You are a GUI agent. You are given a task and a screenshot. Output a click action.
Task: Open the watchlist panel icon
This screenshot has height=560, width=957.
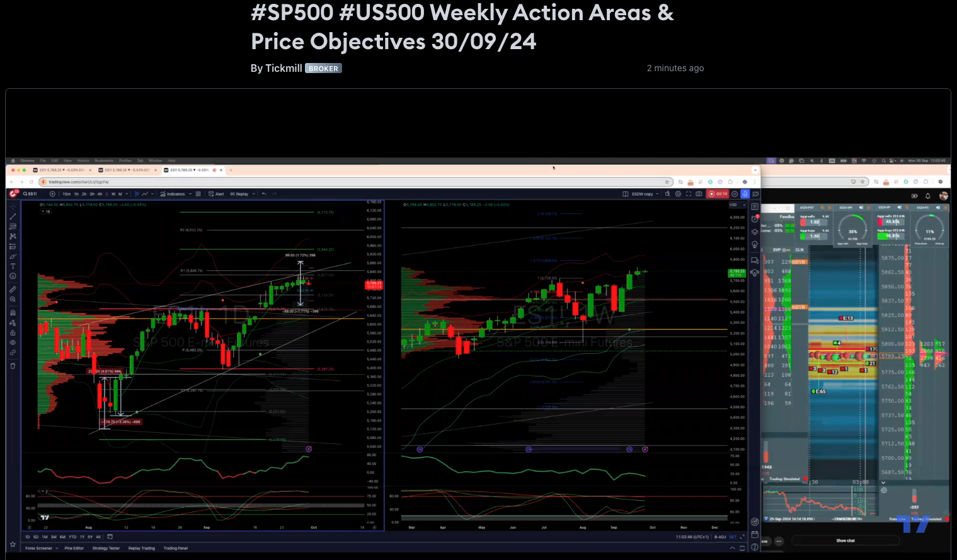[x=755, y=207]
